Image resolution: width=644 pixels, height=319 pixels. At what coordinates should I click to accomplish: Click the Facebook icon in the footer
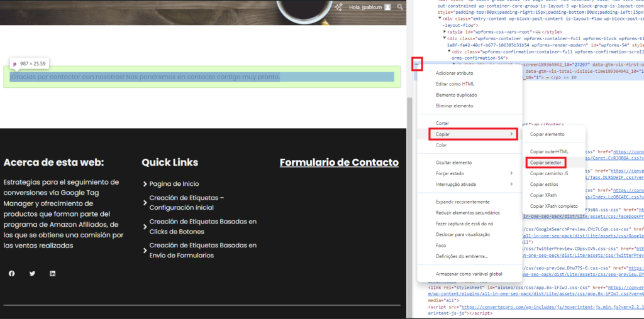[11, 273]
